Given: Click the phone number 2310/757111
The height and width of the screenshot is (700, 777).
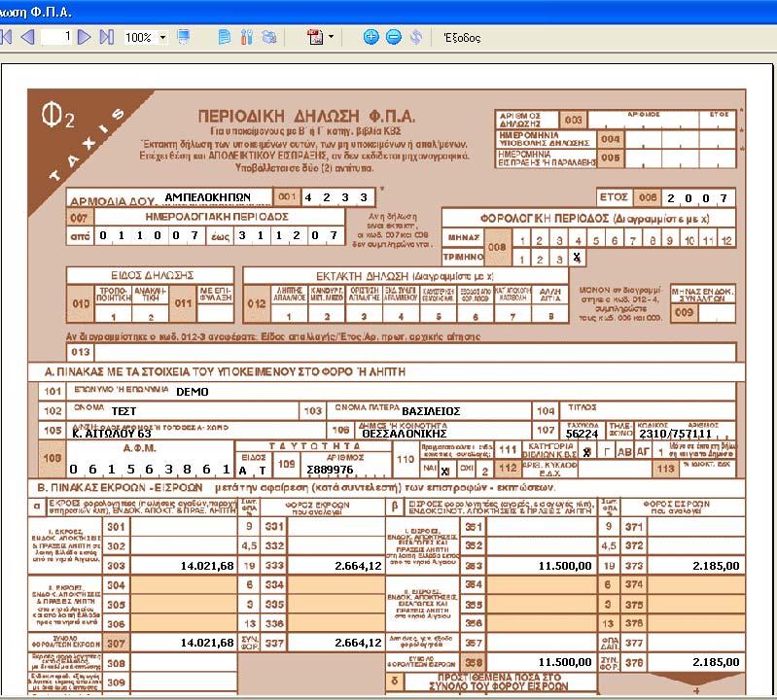Looking at the screenshot, I should (676, 434).
